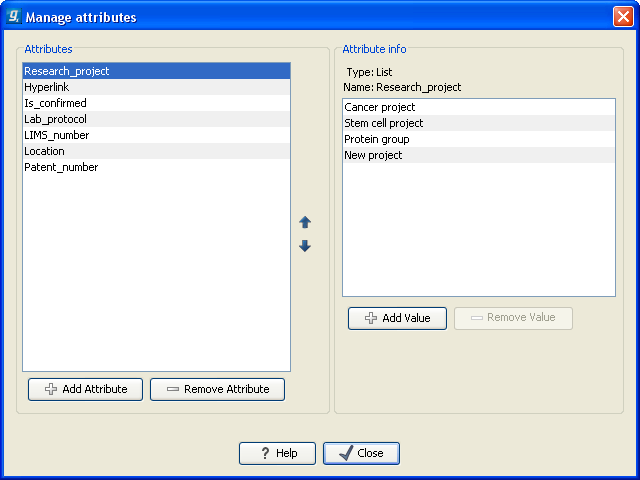The image size is (640, 480).
Task: Close the dialog with the Close button
Action: point(361,453)
